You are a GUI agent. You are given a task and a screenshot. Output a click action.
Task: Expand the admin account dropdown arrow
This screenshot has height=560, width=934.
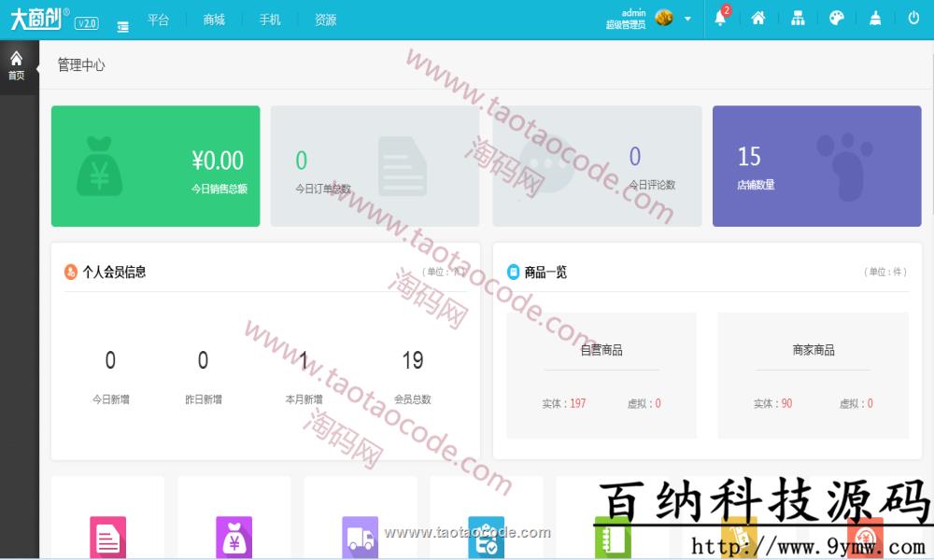[686, 19]
